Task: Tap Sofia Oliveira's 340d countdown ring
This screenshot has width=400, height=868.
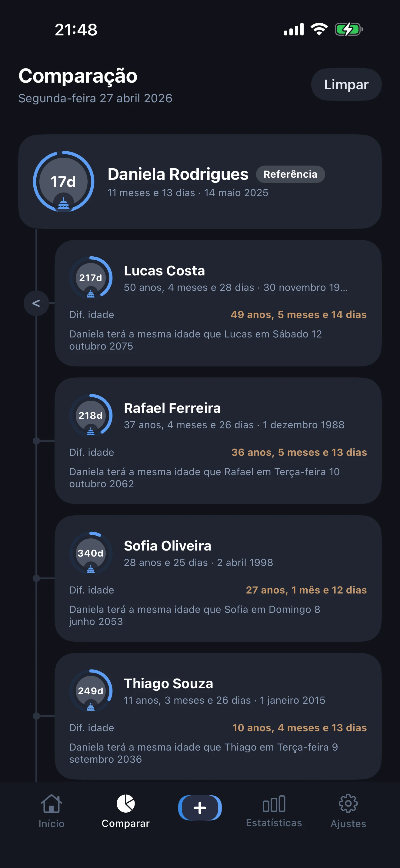Action: click(91, 553)
